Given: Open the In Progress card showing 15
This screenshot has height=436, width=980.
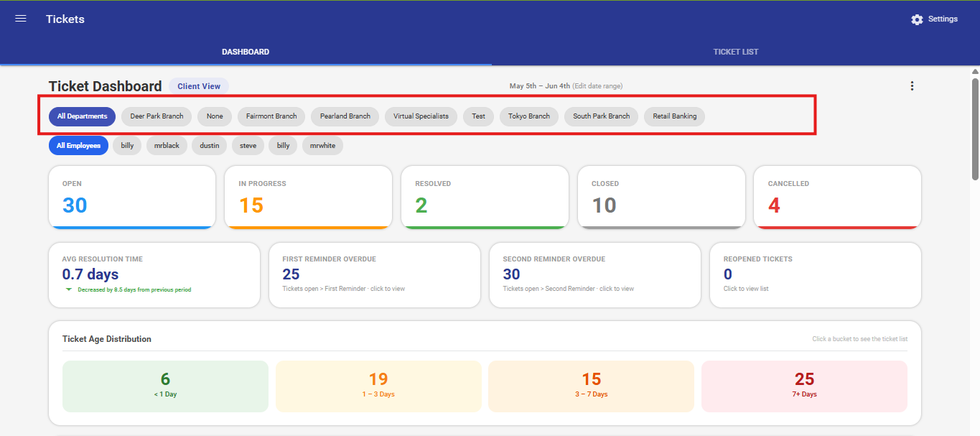Looking at the screenshot, I should pyautogui.click(x=309, y=198).
